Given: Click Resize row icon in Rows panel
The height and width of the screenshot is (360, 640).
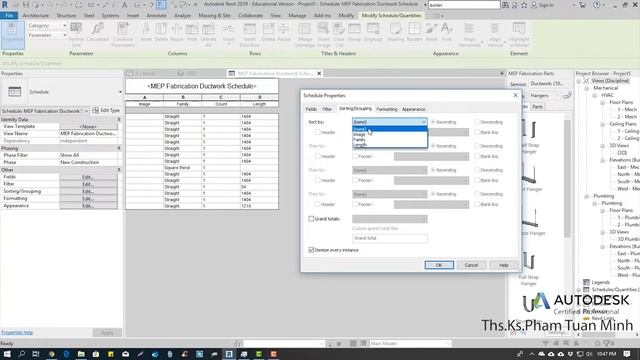Looking at the screenshot, I should (x=284, y=32).
